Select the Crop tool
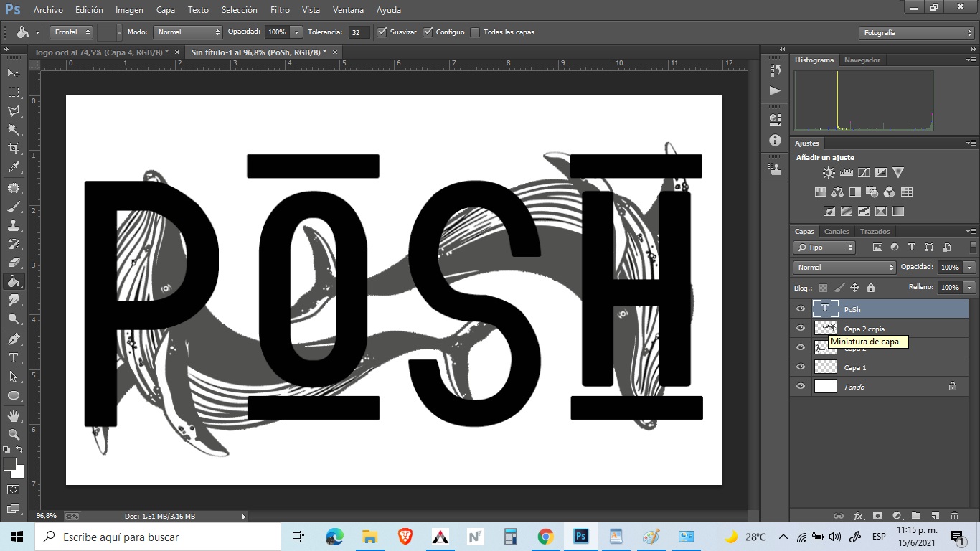980x551 pixels. (x=14, y=148)
